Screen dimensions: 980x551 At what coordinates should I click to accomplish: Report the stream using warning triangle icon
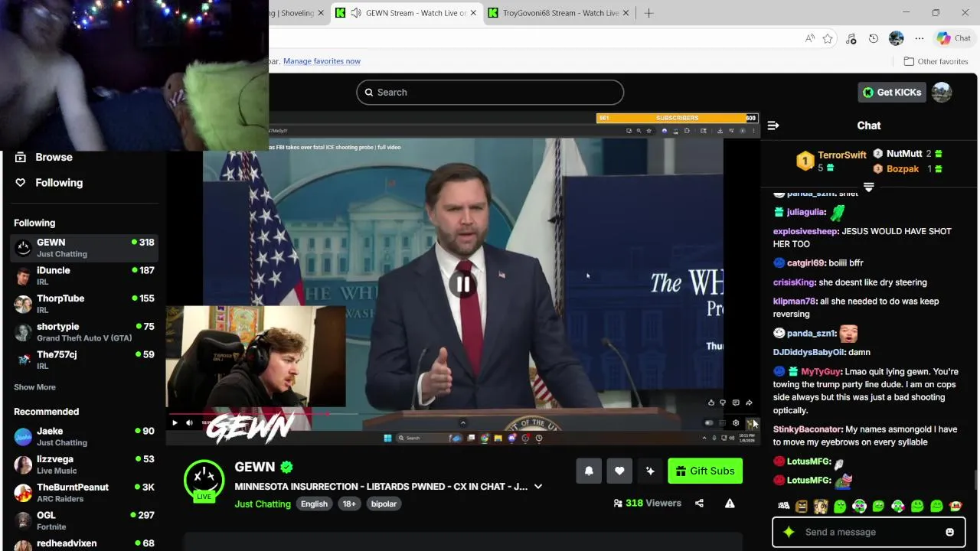pyautogui.click(x=730, y=503)
